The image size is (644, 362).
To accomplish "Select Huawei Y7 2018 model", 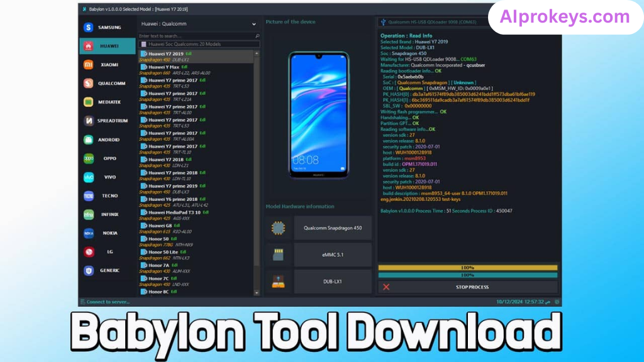I will (x=196, y=163).
